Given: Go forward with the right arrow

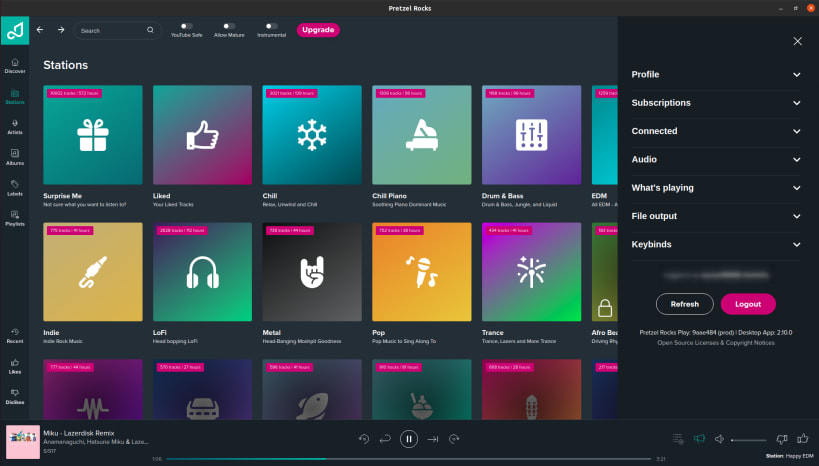Looking at the screenshot, I should point(61,30).
